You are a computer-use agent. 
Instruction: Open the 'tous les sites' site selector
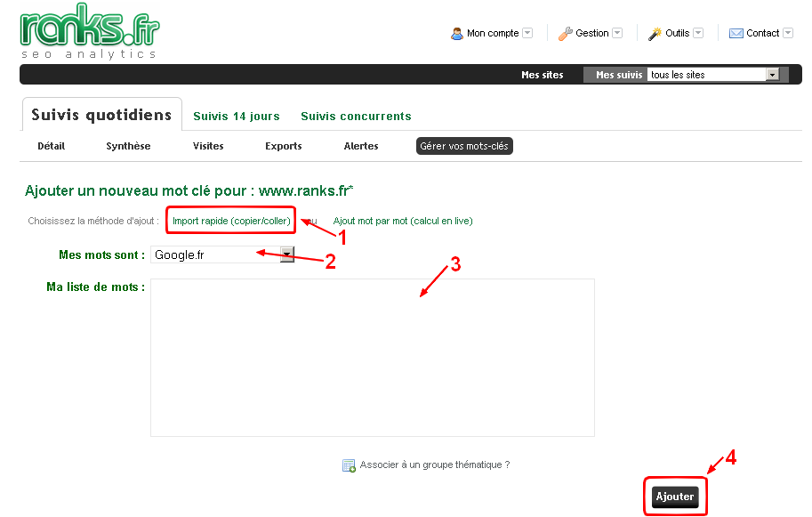713,75
